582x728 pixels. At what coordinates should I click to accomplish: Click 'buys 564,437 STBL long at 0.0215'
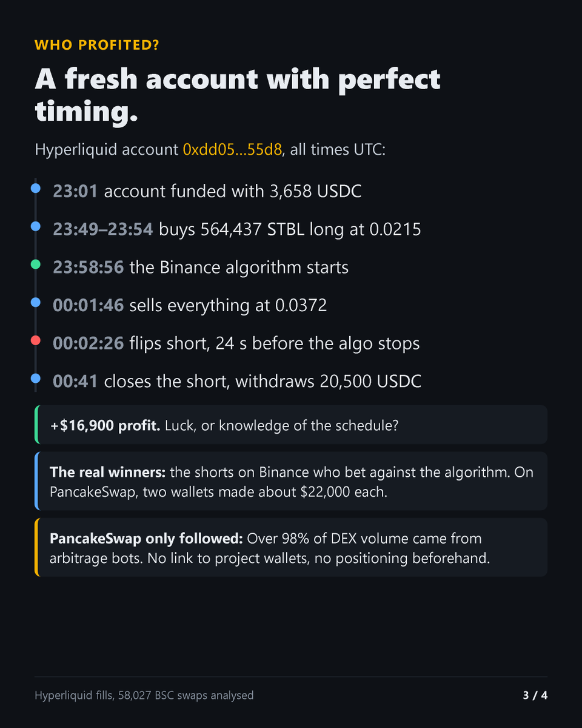point(290,230)
